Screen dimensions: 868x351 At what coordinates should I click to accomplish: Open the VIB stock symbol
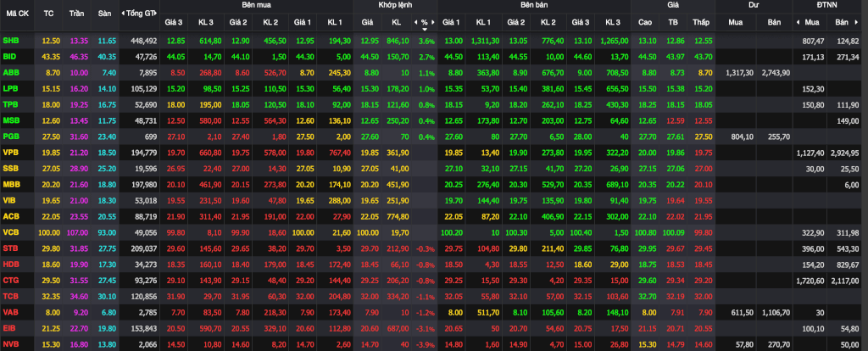click(x=9, y=200)
